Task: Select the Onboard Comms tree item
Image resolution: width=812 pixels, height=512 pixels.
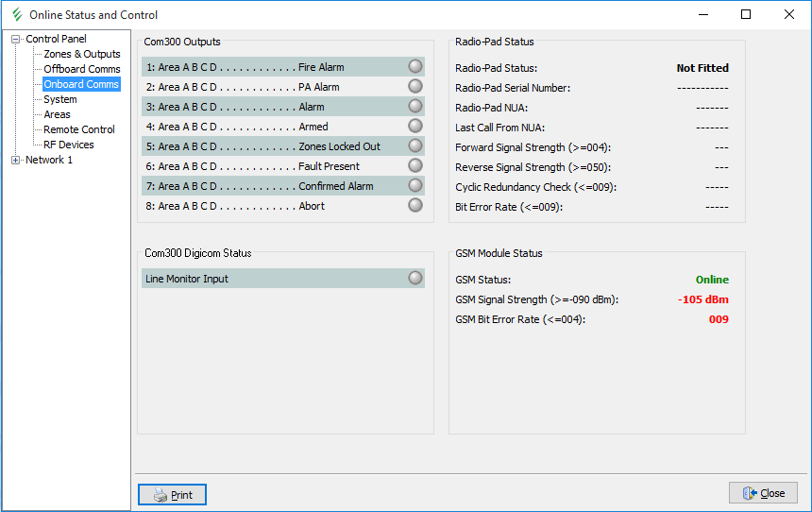Action: pyautogui.click(x=81, y=84)
